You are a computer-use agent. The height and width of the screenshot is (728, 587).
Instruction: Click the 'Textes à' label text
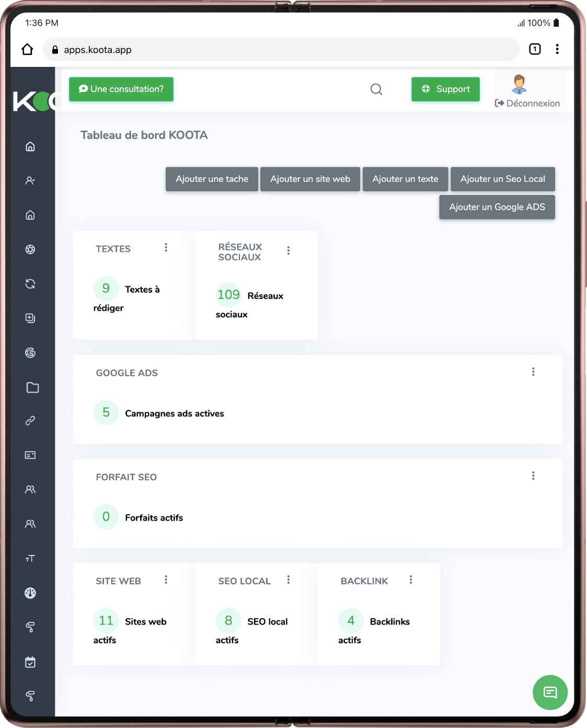[x=142, y=290]
